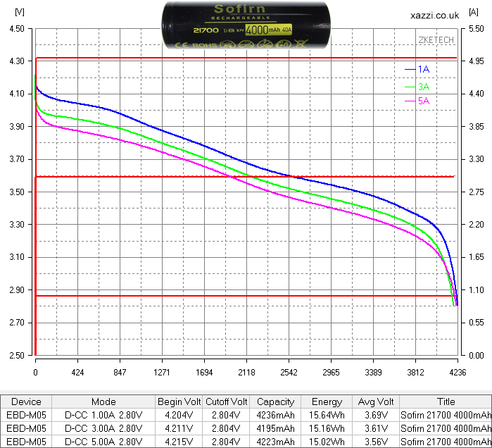Click the 5A legend entry
Screen dimensions: 492x448
[x=417, y=101]
